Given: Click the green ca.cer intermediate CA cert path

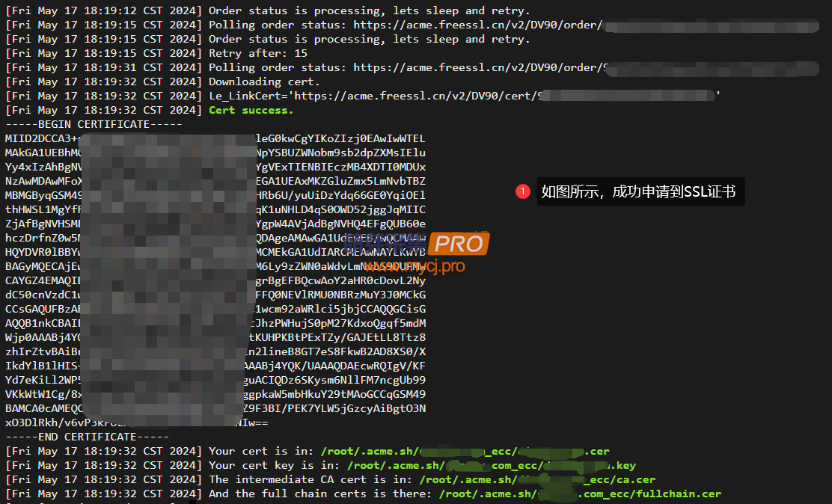Looking at the screenshot, I should pos(537,479).
